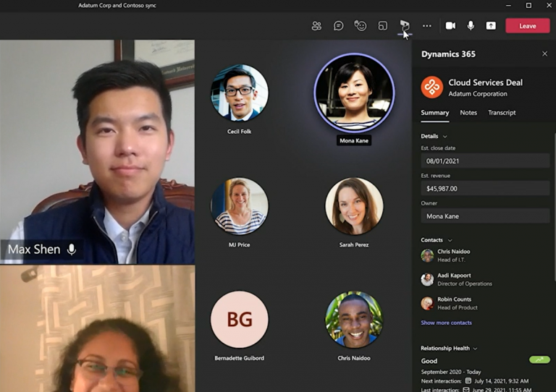Open the reactions emoji icon
556x392 pixels.
pos(361,25)
